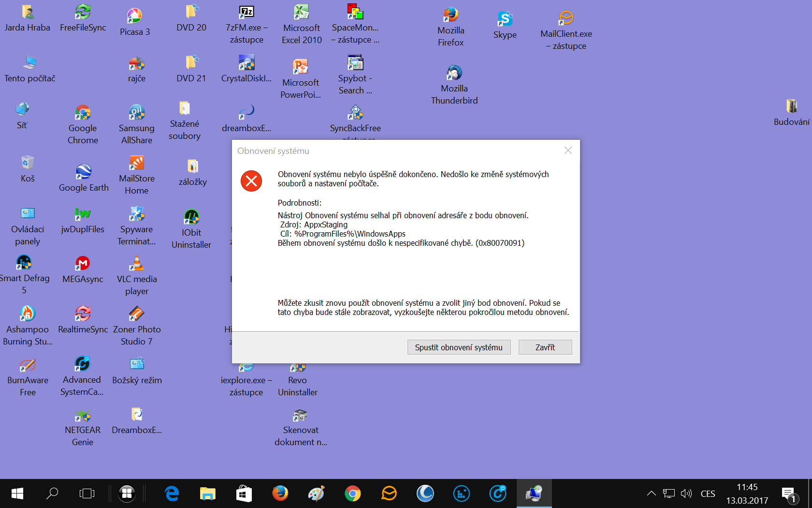812x508 pixels.
Task: Select the 'Ovládací panely' desktop icon
Action: tap(28, 226)
